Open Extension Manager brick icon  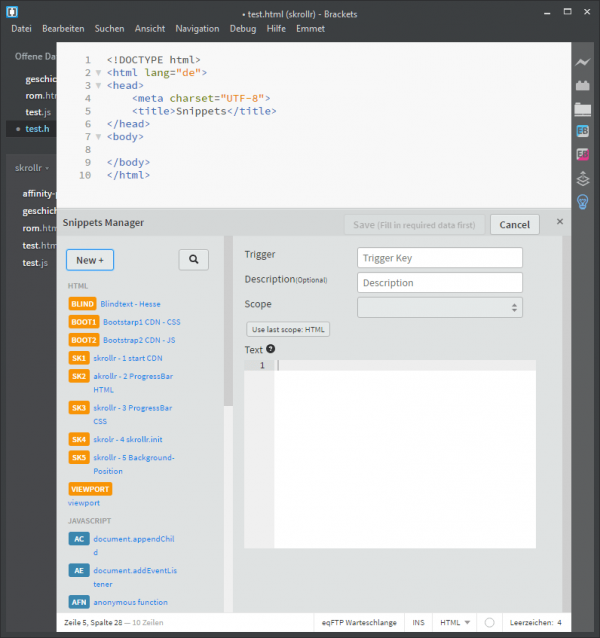point(583,85)
